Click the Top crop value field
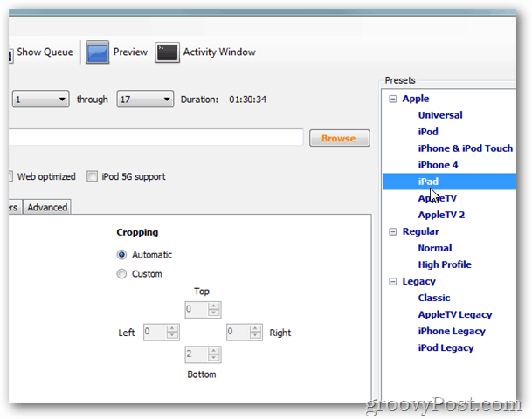The image size is (532, 419). point(197,310)
